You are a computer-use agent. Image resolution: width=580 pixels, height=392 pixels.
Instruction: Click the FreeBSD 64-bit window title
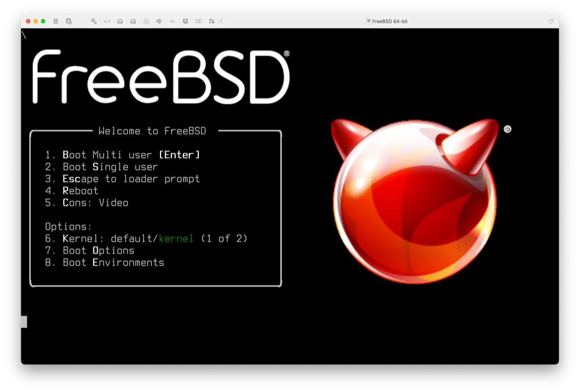(389, 21)
